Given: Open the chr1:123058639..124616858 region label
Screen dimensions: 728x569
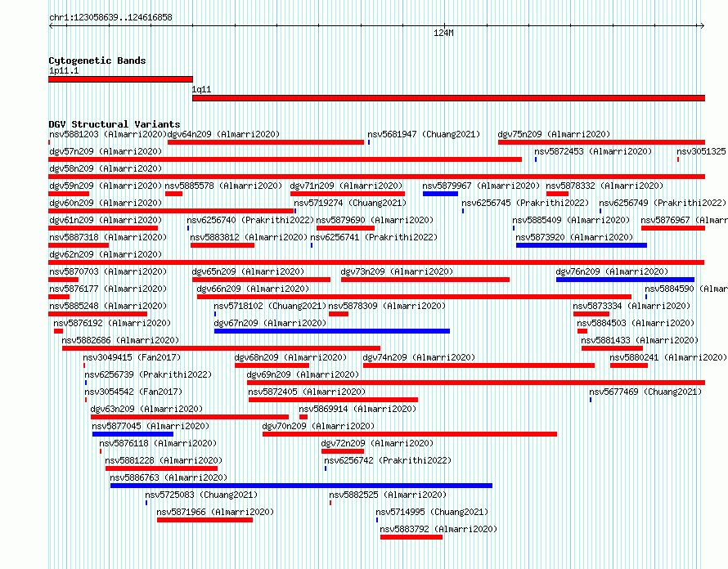Looking at the screenshot, I should [x=110, y=18].
